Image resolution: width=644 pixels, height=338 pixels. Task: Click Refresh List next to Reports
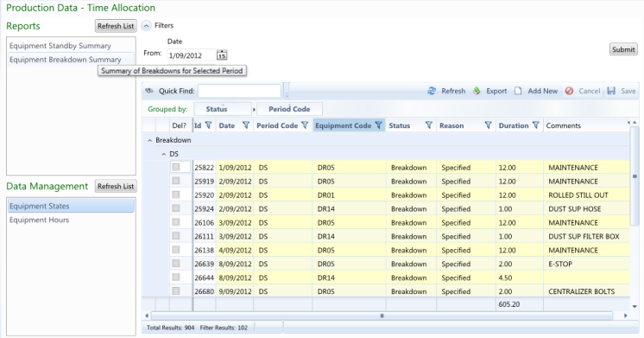[116, 26]
